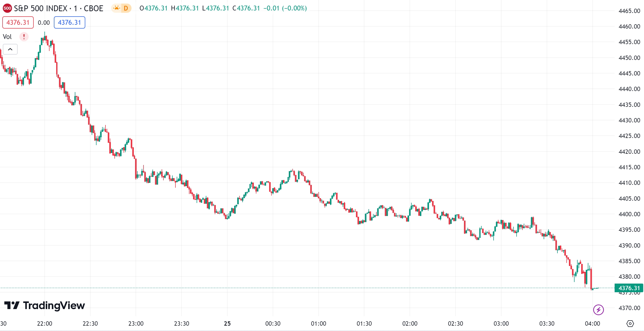Viewport: 644px width, 331px height.
Task: Click the 4400.00 price scale label
Action: coord(629,214)
